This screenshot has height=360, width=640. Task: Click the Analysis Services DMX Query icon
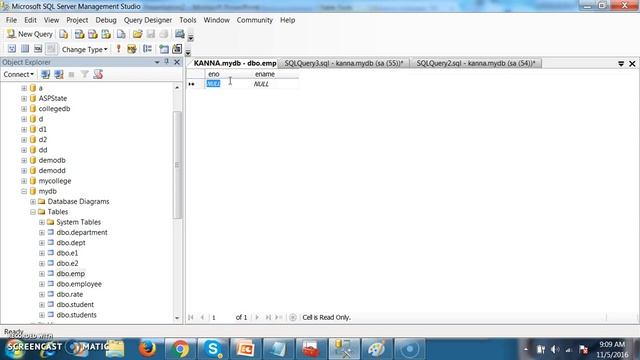click(93, 34)
